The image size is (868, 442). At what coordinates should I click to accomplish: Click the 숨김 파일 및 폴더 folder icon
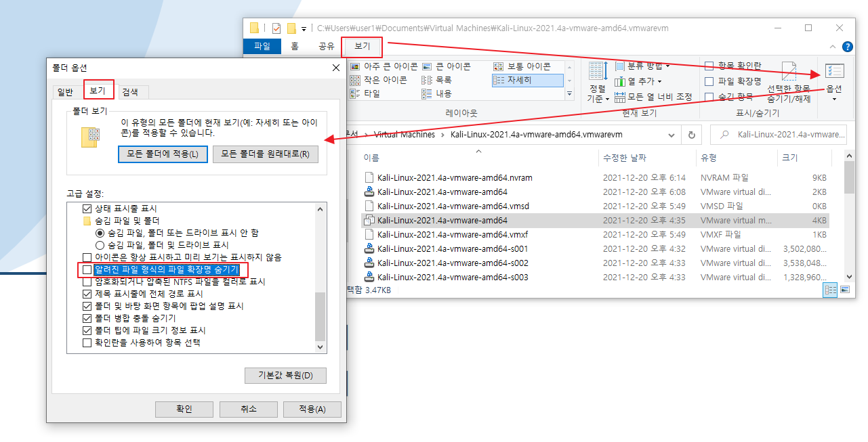pyautogui.click(x=87, y=221)
